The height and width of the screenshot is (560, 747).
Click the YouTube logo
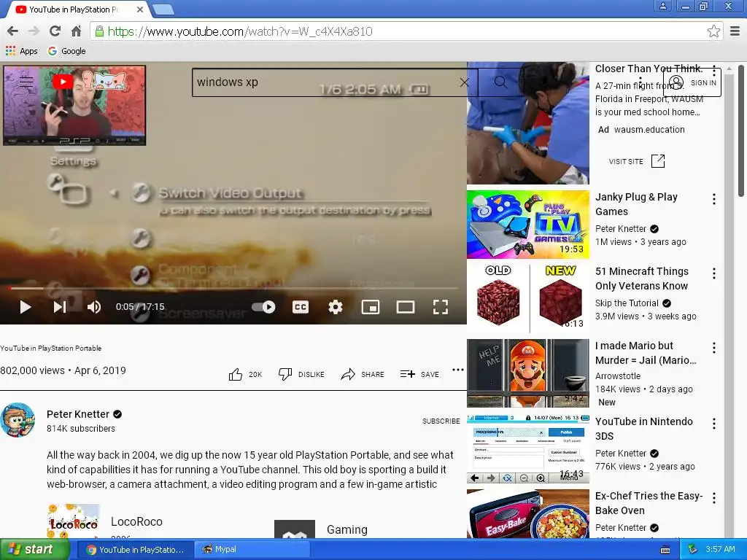(63, 82)
